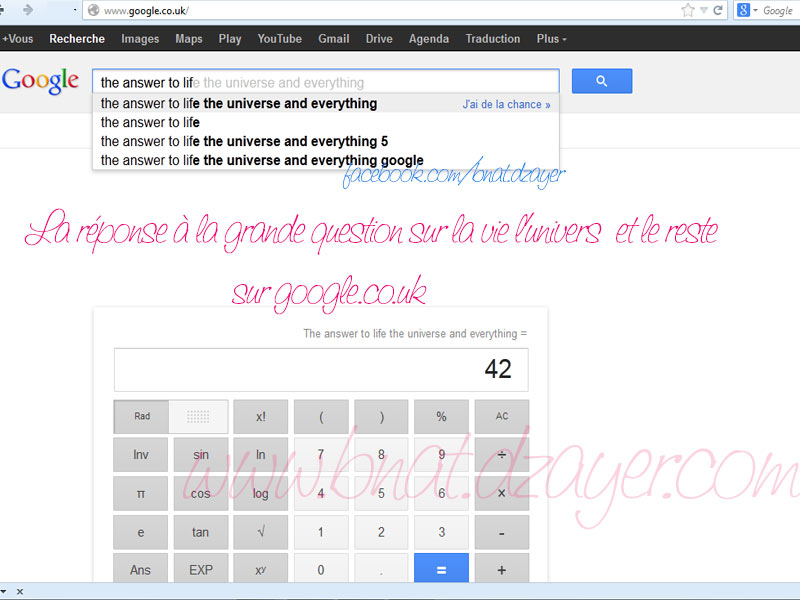Click the calculator 8 key
Screen dimensions: 800x600
(381, 455)
